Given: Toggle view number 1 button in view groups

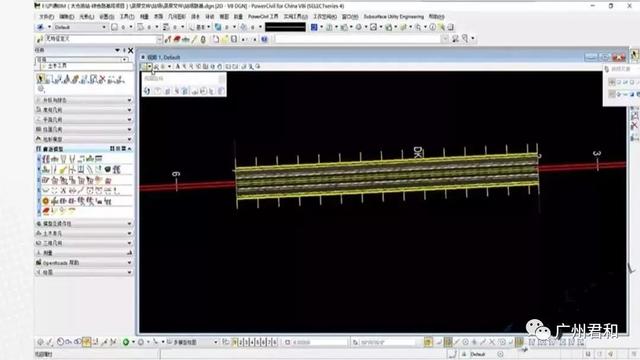Looking at the screenshot, I should tap(234, 342).
